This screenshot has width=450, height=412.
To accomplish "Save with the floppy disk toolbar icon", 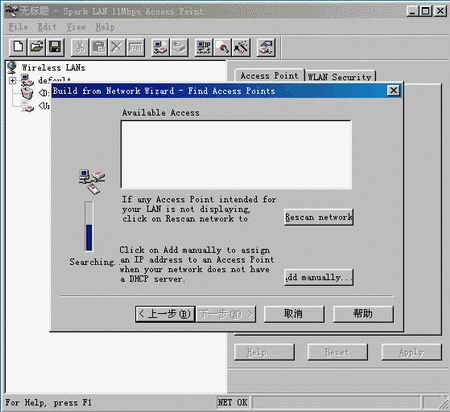I will point(55,47).
